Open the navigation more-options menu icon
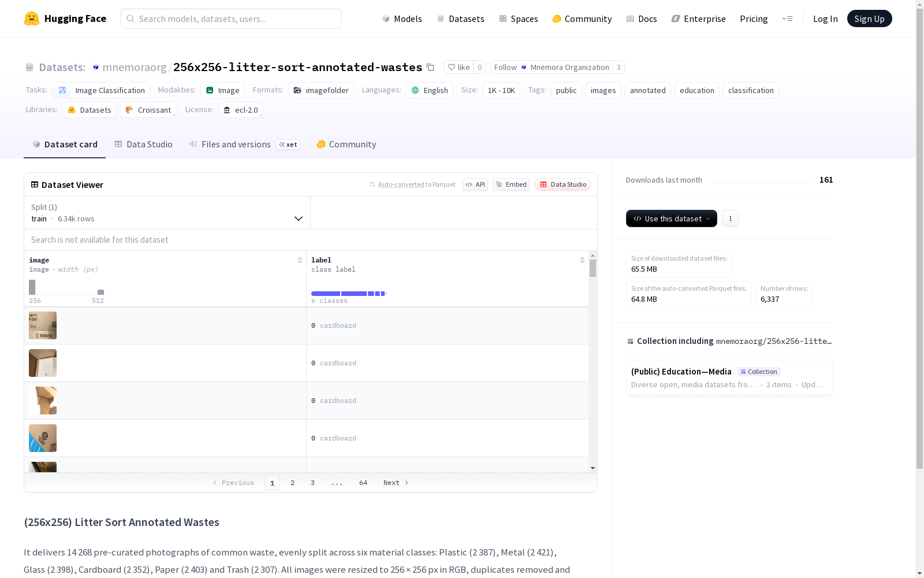The width and height of the screenshot is (924, 578). tap(787, 18)
